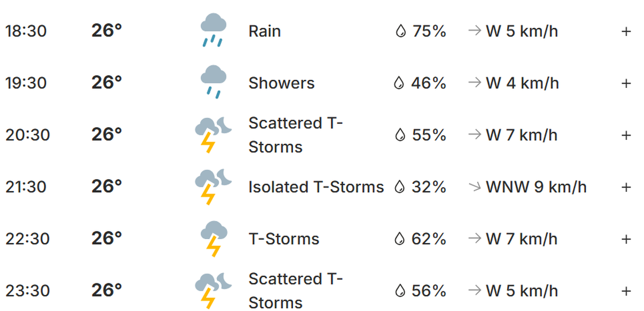Expand the 22:30 T-Storms row
The height and width of the screenshot is (311, 644).
(x=626, y=239)
